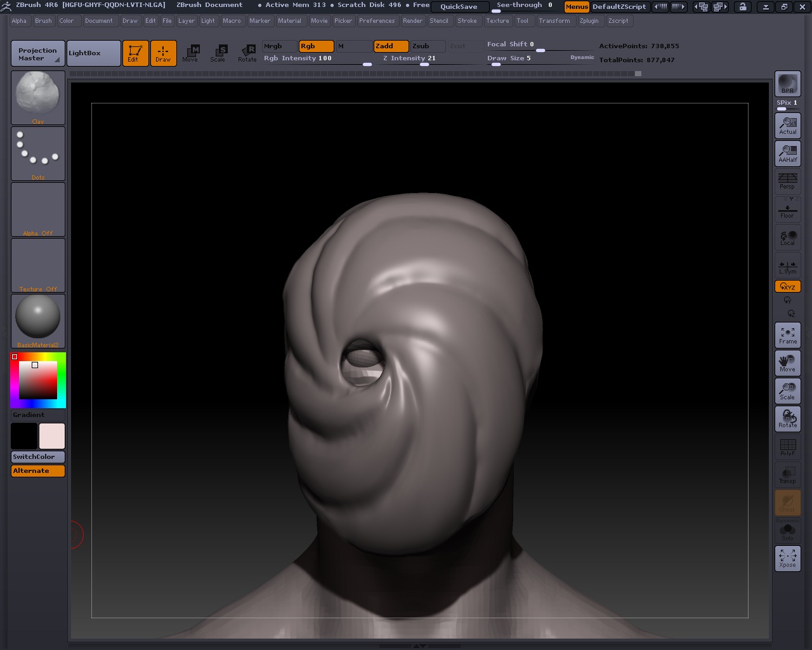The image size is (812, 650).
Task: Select the light pink main color swatch
Action: (x=52, y=436)
